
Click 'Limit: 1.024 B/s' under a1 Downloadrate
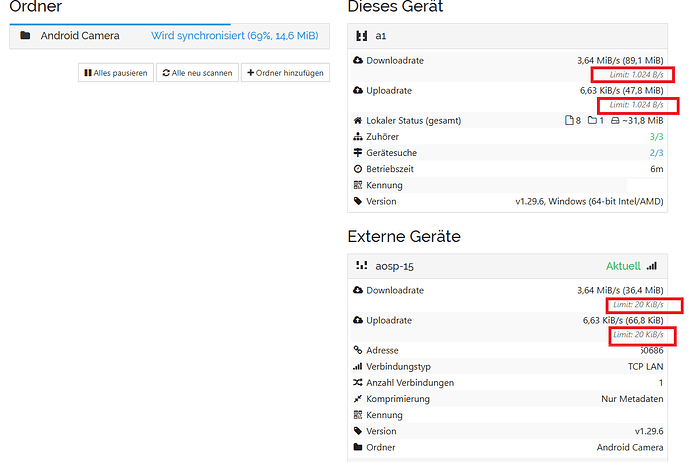click(636, 75)
